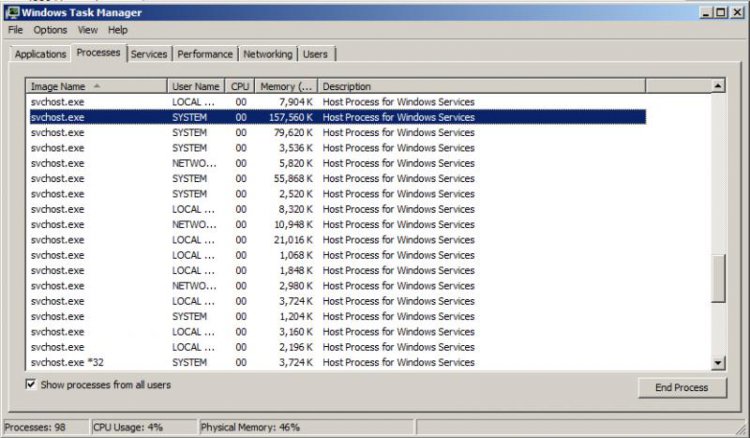
Task: Switch to the Users tab
Action: coord(315,54)
